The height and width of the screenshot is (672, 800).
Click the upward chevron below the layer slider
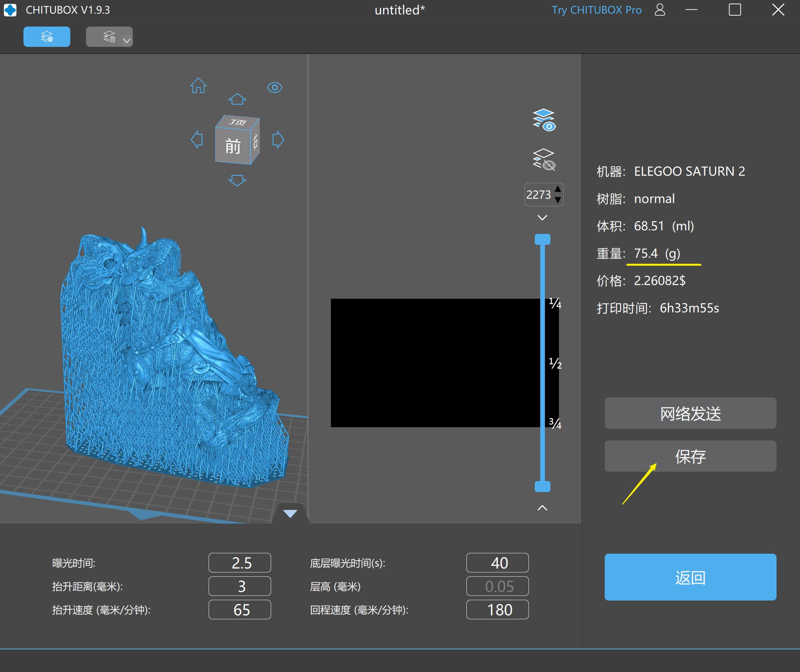(541, 508)
